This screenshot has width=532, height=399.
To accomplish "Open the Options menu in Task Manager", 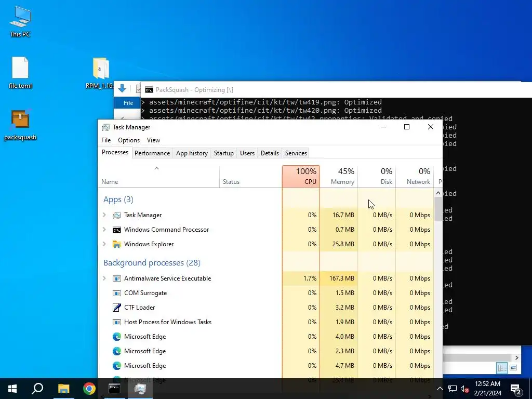I will click(x=129, y=140).
